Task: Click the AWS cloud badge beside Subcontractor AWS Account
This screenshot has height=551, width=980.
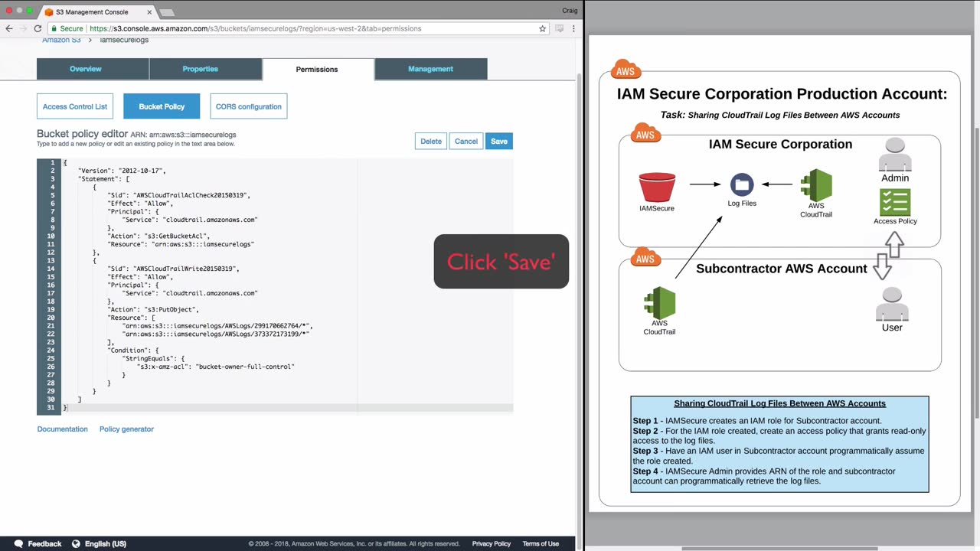Action: (645, 257)
